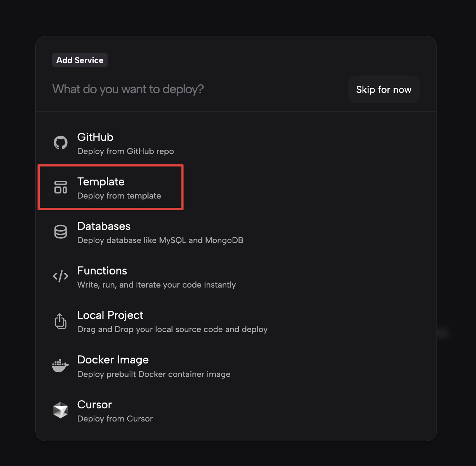Click the GitHub octocat icon
The image size is (476, 466).
(60, 143)
